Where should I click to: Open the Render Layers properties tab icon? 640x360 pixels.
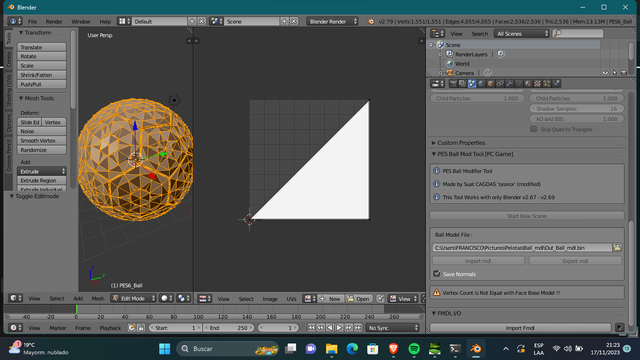462,84
